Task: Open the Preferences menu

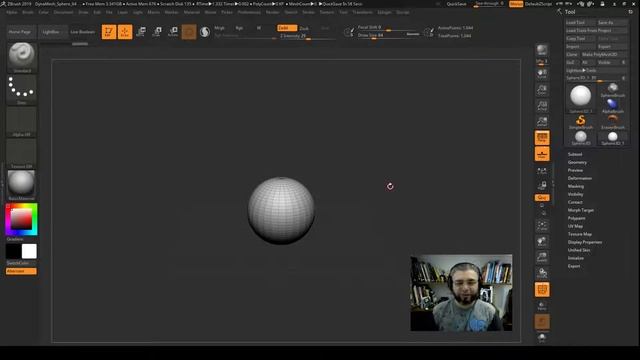Action: (x=249, y=12)
